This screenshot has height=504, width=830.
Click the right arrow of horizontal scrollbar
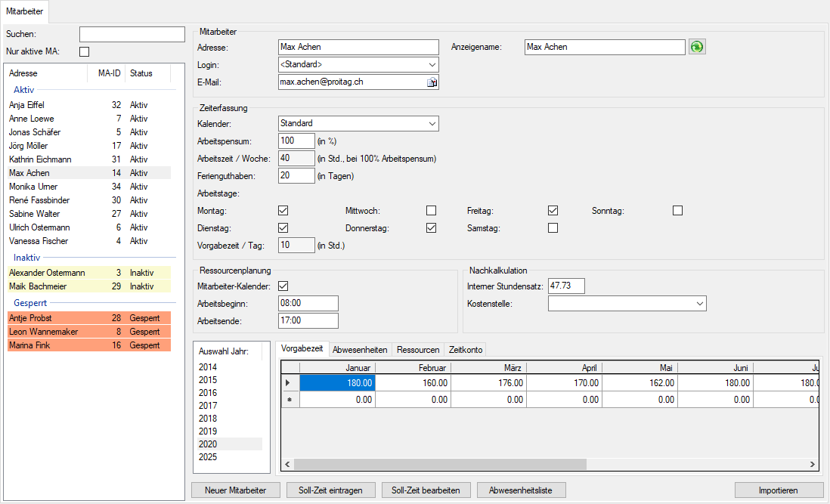click(813, 465)
